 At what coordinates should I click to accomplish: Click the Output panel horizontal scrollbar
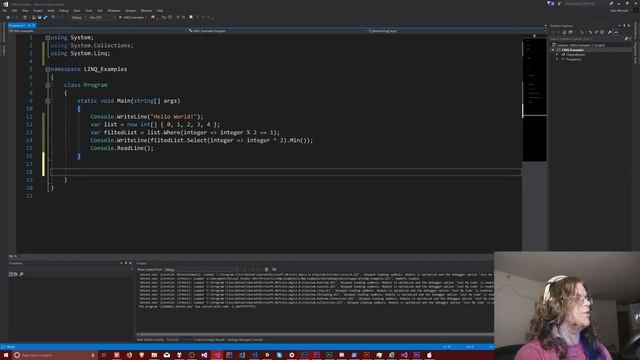click(314, 334)
